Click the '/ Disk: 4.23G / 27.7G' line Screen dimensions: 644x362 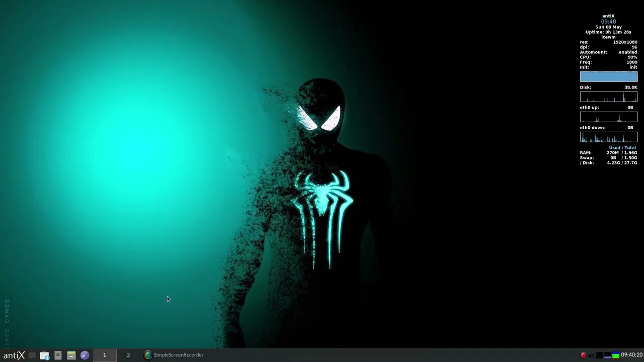(608, 163)
